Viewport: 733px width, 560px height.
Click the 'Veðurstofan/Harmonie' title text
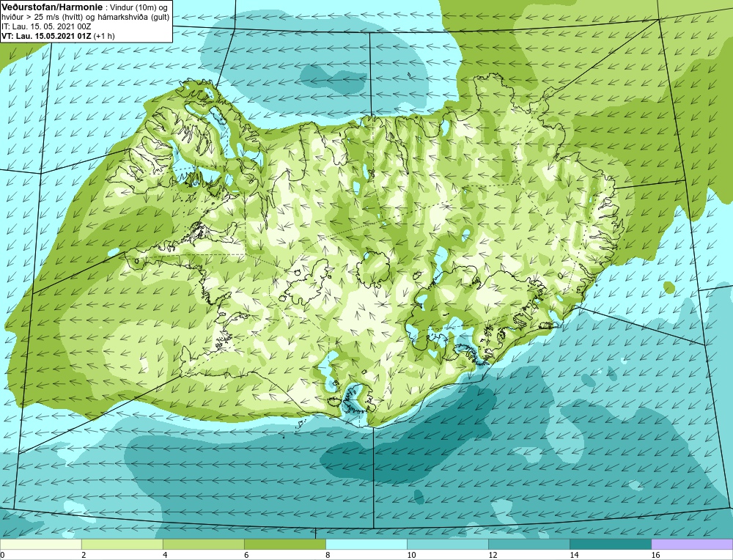51,7
